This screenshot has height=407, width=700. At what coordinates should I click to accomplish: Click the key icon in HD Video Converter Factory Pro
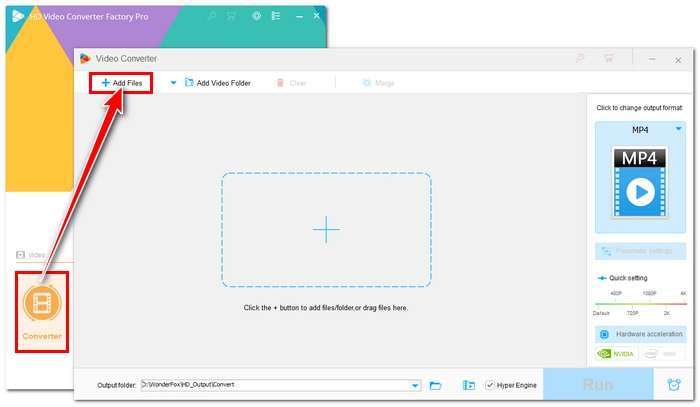point(212,16)
